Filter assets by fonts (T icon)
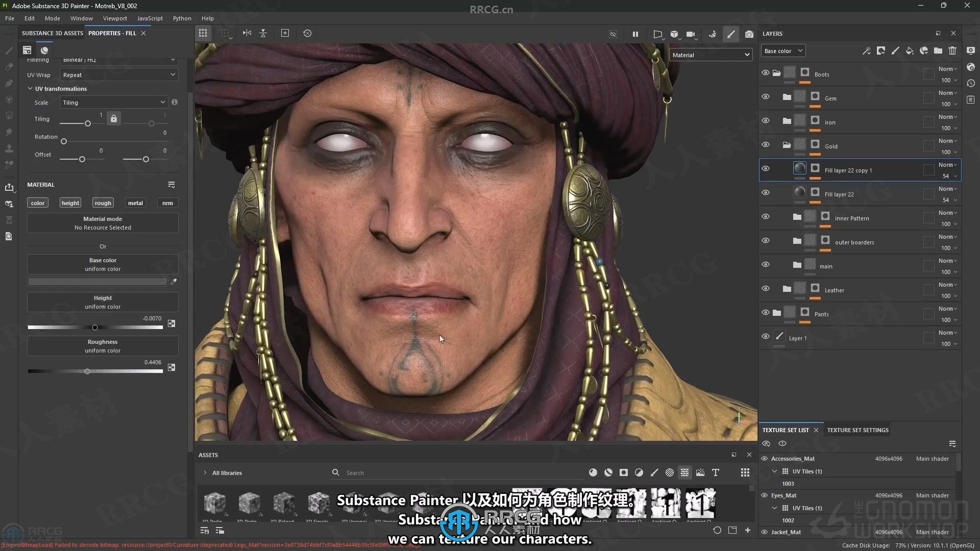The image size is (980, 551). pyautogui.click(x=716, y=473)
